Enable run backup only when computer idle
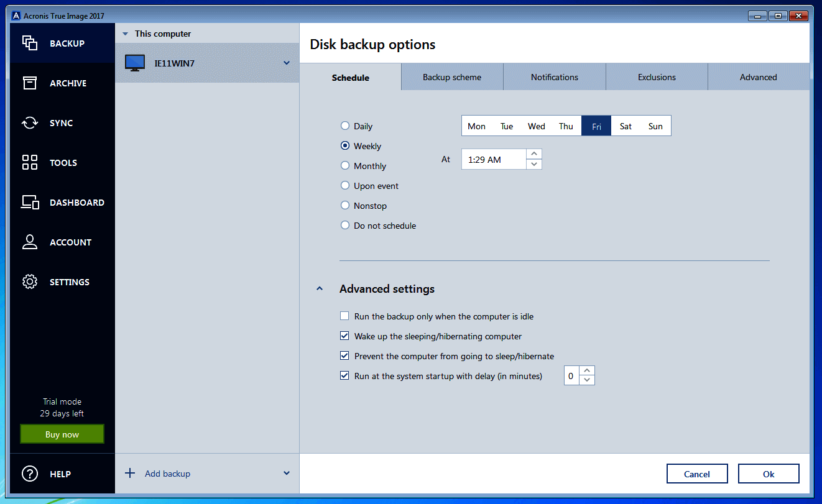 [344, 316]
